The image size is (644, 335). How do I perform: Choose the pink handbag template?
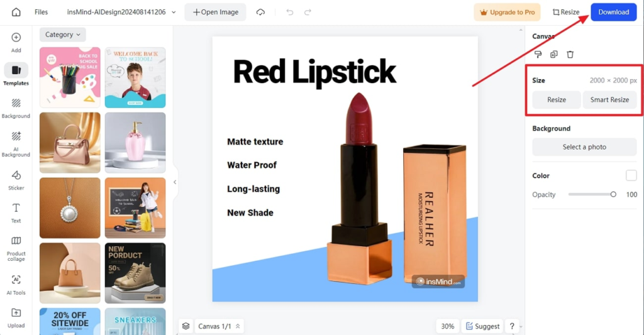[x=70, y=143]
